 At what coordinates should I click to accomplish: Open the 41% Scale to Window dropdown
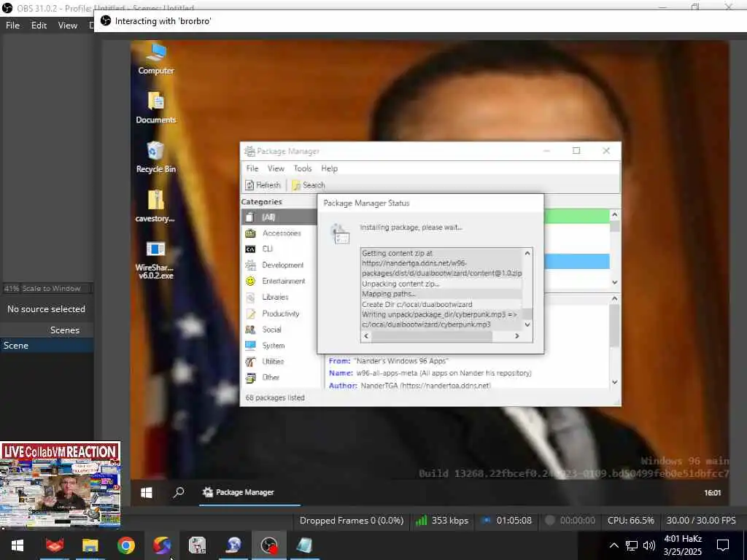47,289
